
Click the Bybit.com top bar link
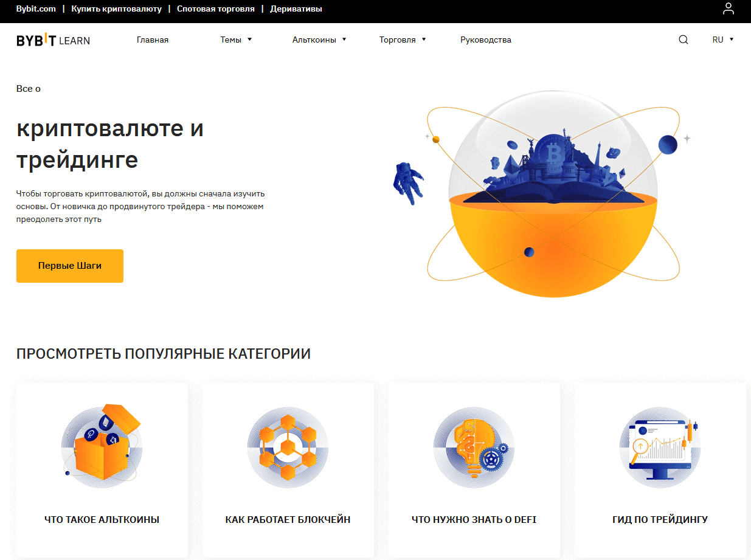pyautogui.click(x=36, y=9)
